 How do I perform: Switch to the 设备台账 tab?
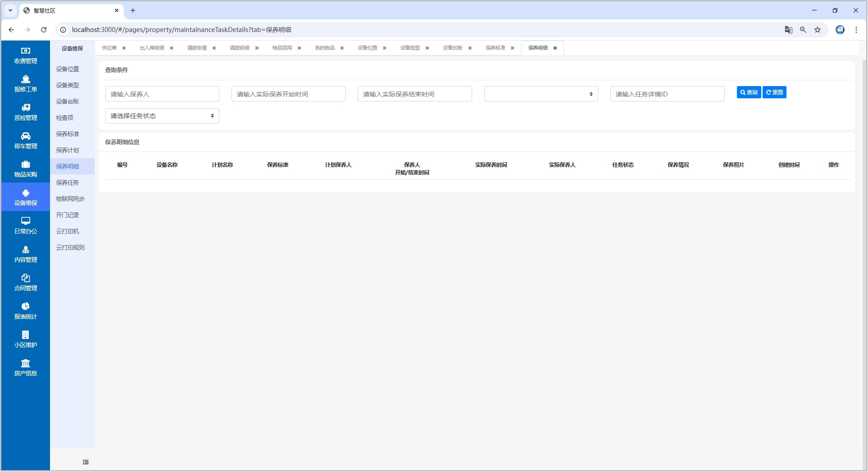[x=452, y=48]
